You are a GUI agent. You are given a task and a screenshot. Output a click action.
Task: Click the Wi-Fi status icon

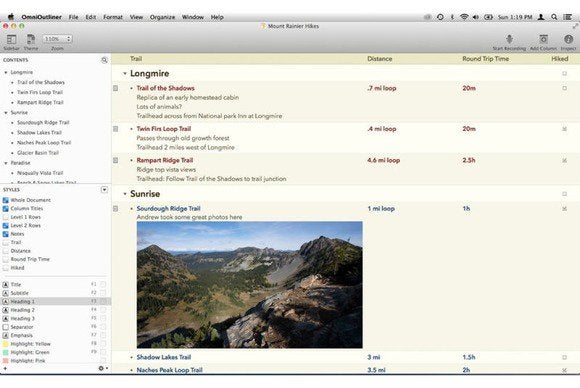pos(464,17)
